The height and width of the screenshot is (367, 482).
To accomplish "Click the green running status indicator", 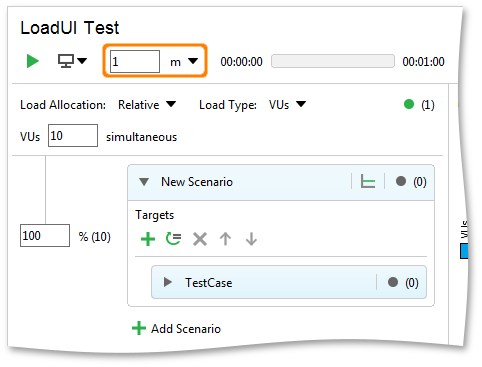I will 409,104.
